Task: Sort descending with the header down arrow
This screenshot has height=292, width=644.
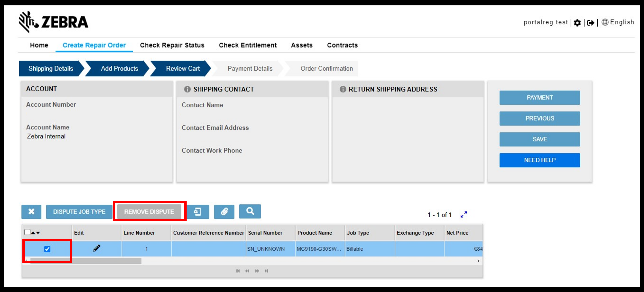Action: point(38,233)
